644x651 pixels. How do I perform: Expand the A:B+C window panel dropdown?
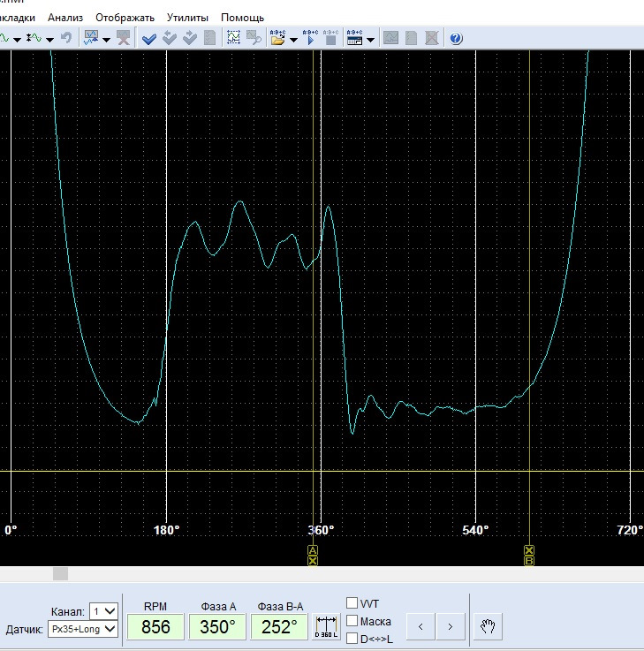pos(371,40)
